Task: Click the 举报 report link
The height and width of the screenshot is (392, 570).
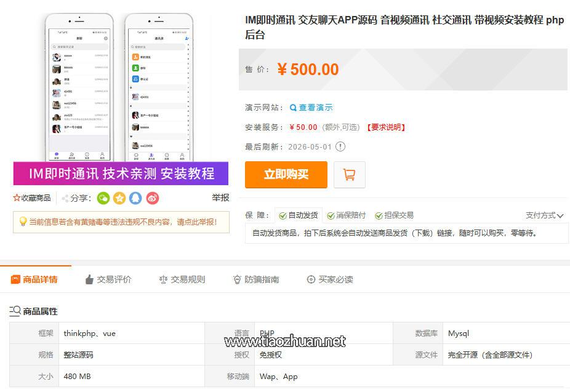Action: click(x=220, y=198)
